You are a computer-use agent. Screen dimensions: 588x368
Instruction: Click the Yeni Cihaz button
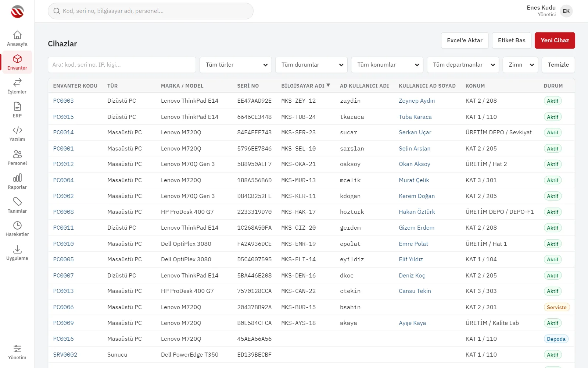click(555, 40)
